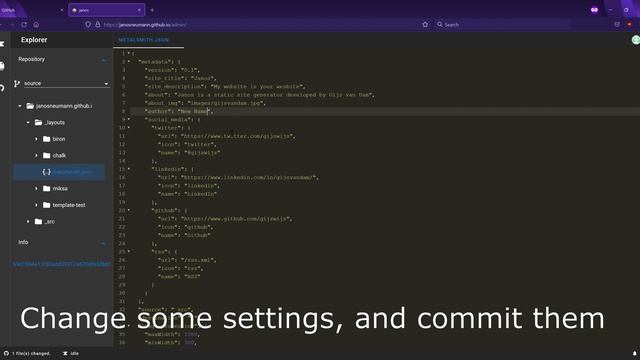Focus the browser Search field
The image size is (640, 360).
tap(502, 24)
